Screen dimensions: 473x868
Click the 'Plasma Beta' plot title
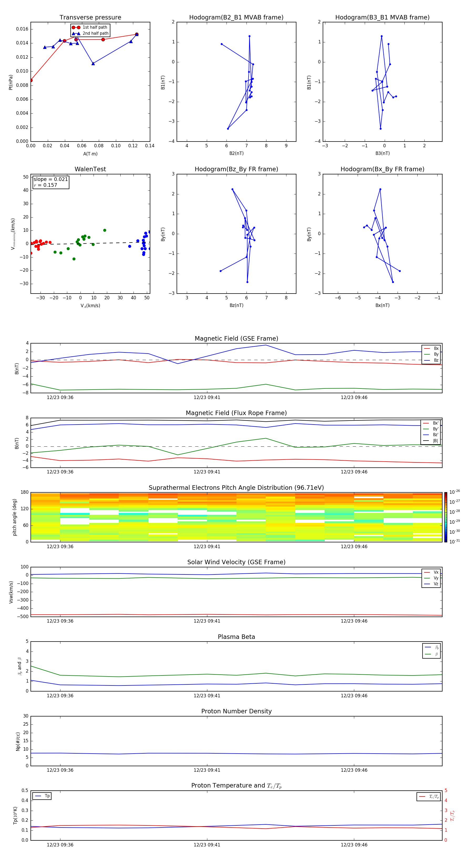pyautogui.click(x=236, y=637)
